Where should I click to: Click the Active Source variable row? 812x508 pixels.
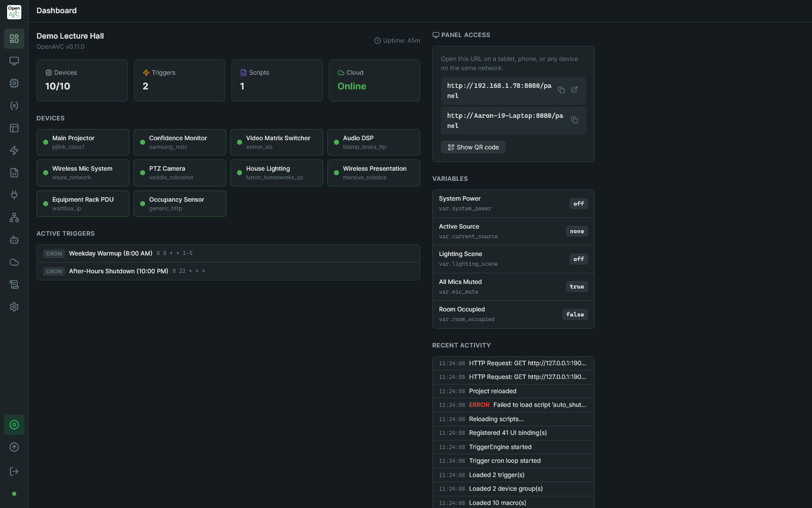tap(513, 231)
